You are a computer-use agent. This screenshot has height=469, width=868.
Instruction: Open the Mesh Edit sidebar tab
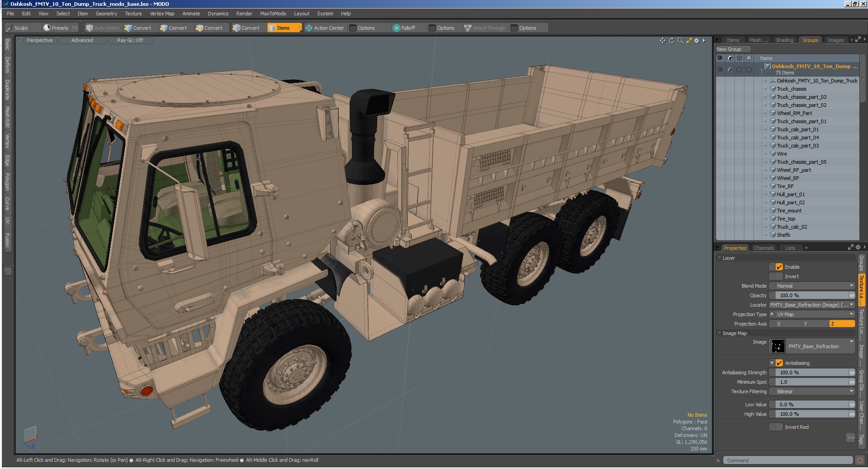point(7,117)
